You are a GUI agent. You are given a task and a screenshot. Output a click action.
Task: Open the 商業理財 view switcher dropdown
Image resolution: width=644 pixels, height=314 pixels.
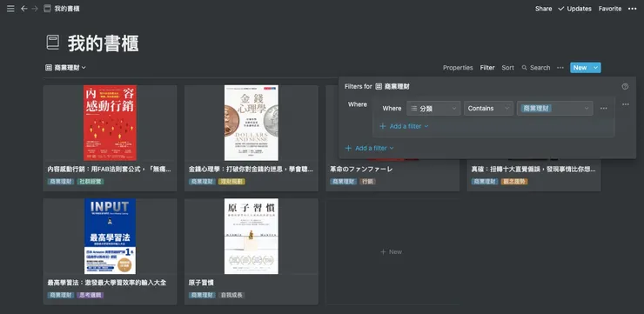coord(66,68)
